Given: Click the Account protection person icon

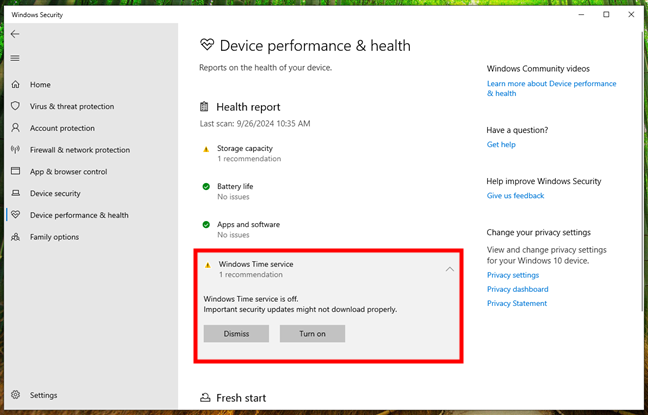Looking at the screenshot, I should coord(15,127).
